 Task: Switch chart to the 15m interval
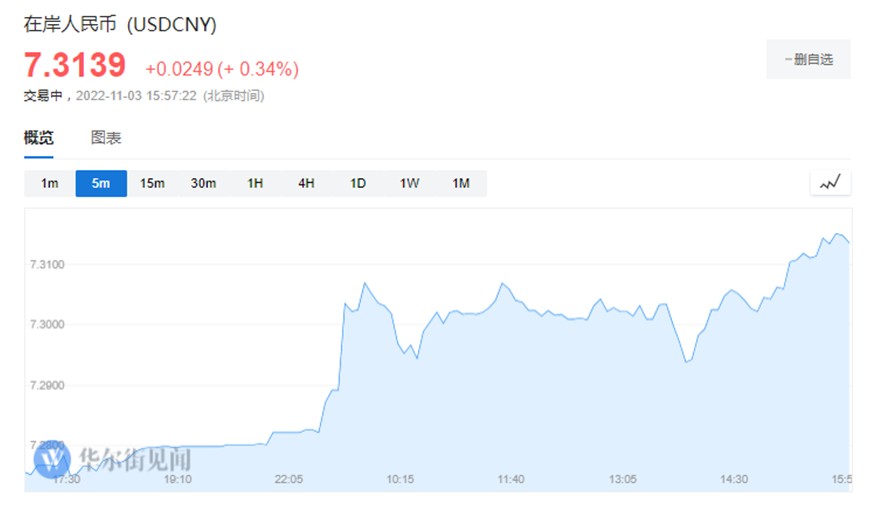tap(152, 183)
